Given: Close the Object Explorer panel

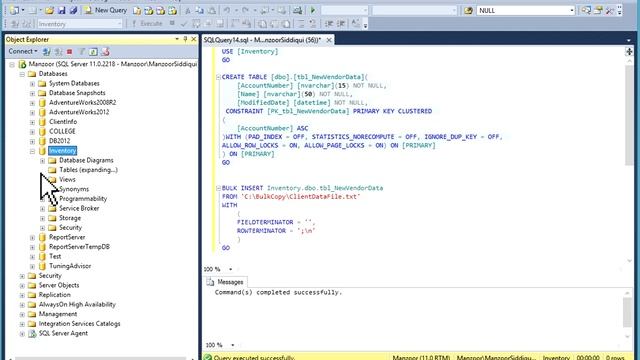Looking at the screenshot, I should tap(193, 39).
